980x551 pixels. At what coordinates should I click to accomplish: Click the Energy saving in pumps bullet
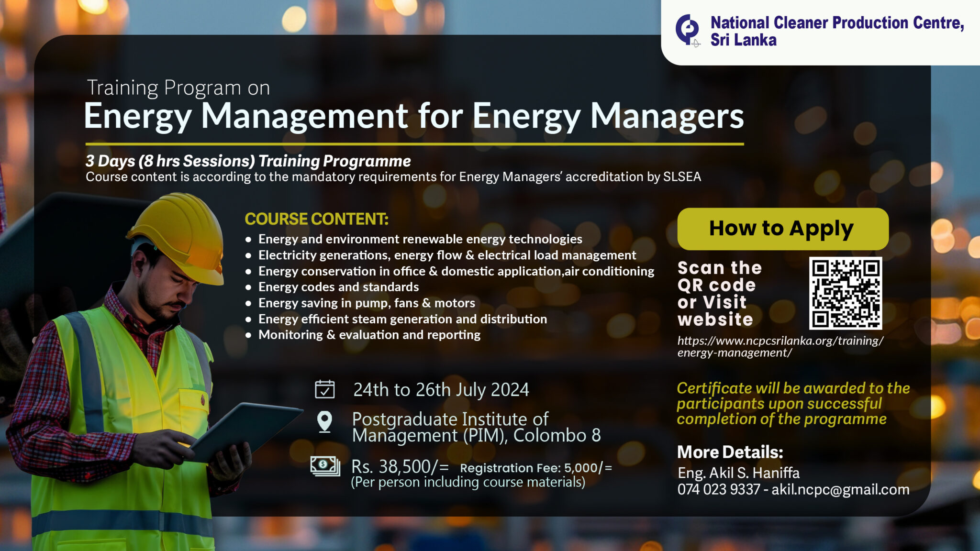[366, 303]
